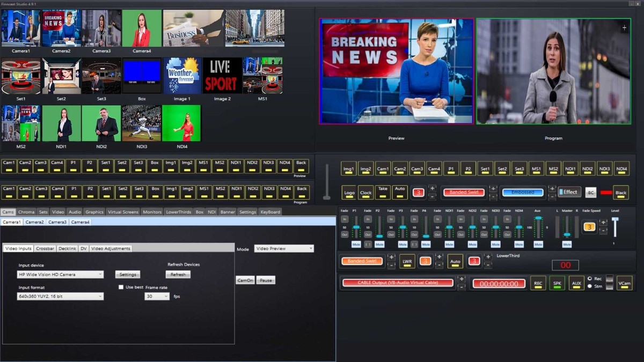644x362 pixels.
Task: Click the AUX audio button
Action: point(576,283)
